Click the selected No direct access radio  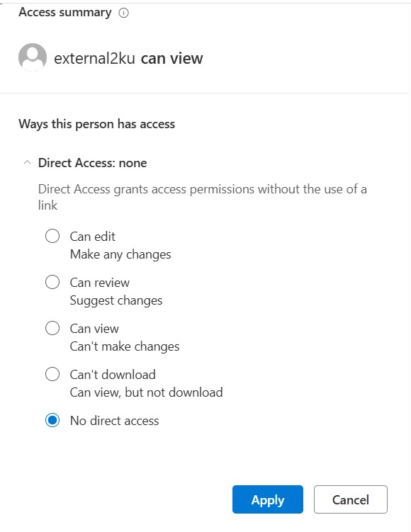coord(52,420)
